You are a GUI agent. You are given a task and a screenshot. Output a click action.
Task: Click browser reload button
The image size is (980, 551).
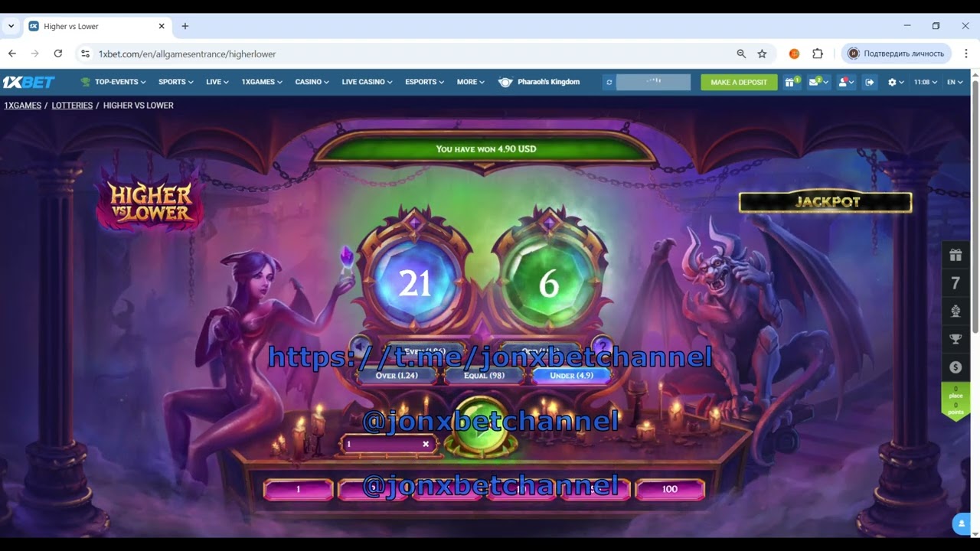pyautogui.click(x=58, y=54)
